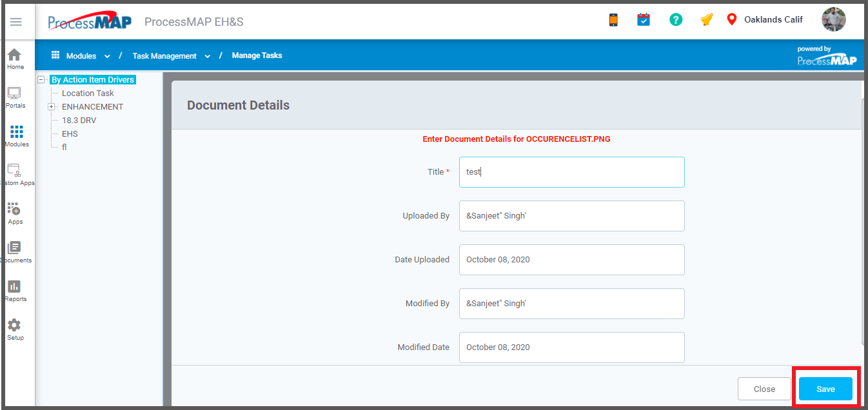Open Setup gear in sidebar

(15, 330)
